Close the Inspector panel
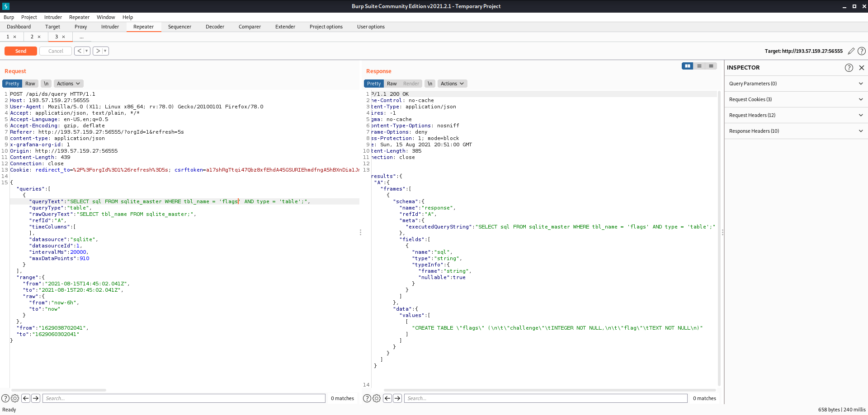The width and height of the screenshot is (868, 415). pos(862,68)
